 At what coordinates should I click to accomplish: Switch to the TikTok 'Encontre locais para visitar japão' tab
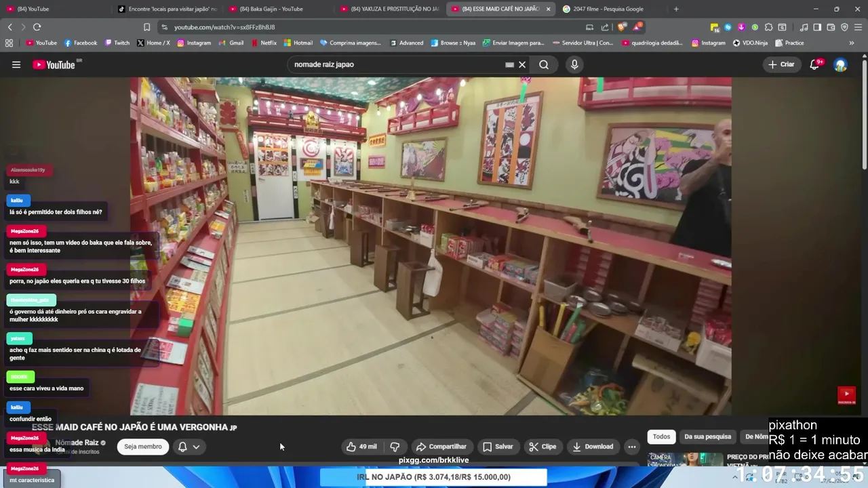click(x=167, y=9)
